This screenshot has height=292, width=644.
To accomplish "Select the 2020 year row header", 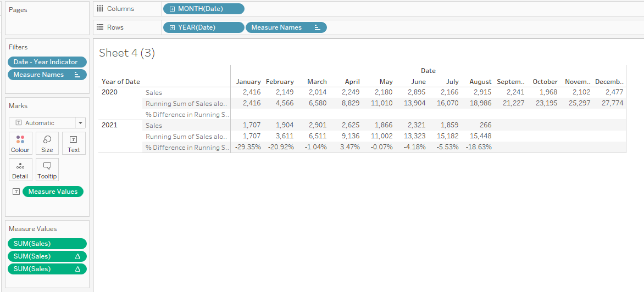I will 110,92.
